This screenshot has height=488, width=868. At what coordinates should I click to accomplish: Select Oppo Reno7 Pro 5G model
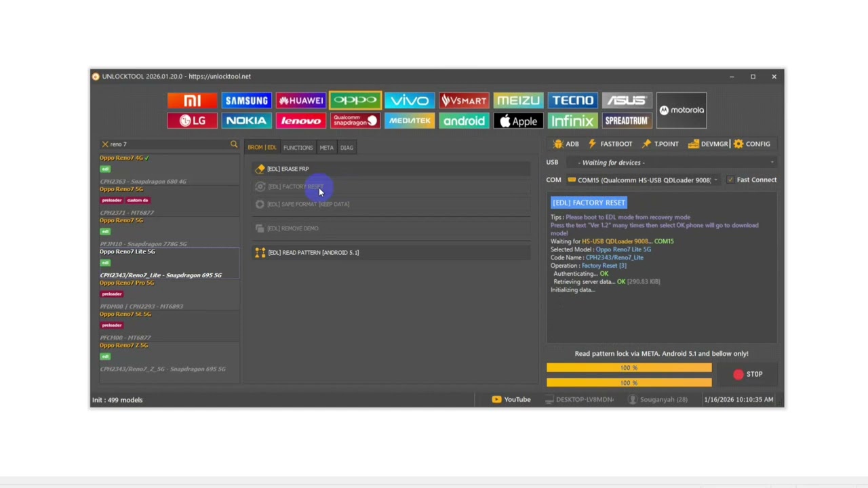[x=169, y=294]
